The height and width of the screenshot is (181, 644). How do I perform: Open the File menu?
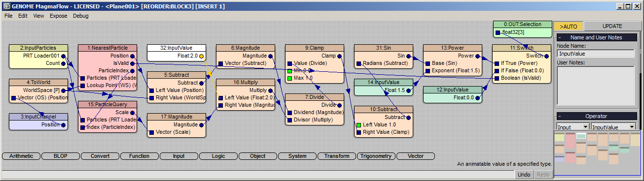tap(9, 16)
